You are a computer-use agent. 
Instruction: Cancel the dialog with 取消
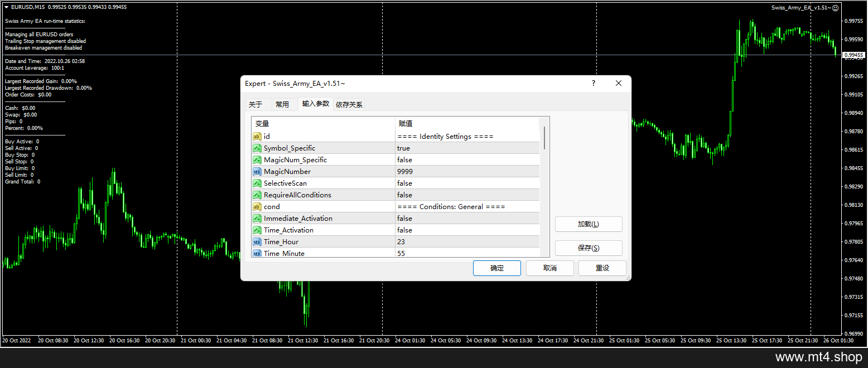[550, 268]
